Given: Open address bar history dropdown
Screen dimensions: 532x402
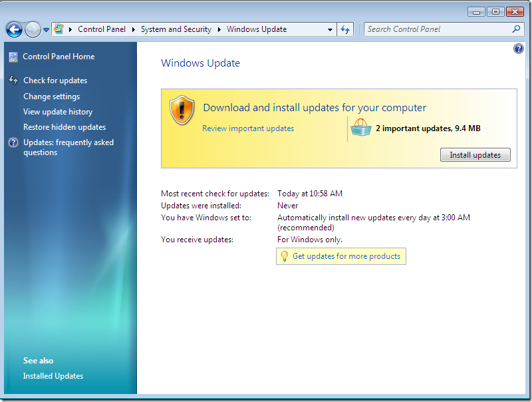Looking at the screenshot, I should click(x=330, y=29).
